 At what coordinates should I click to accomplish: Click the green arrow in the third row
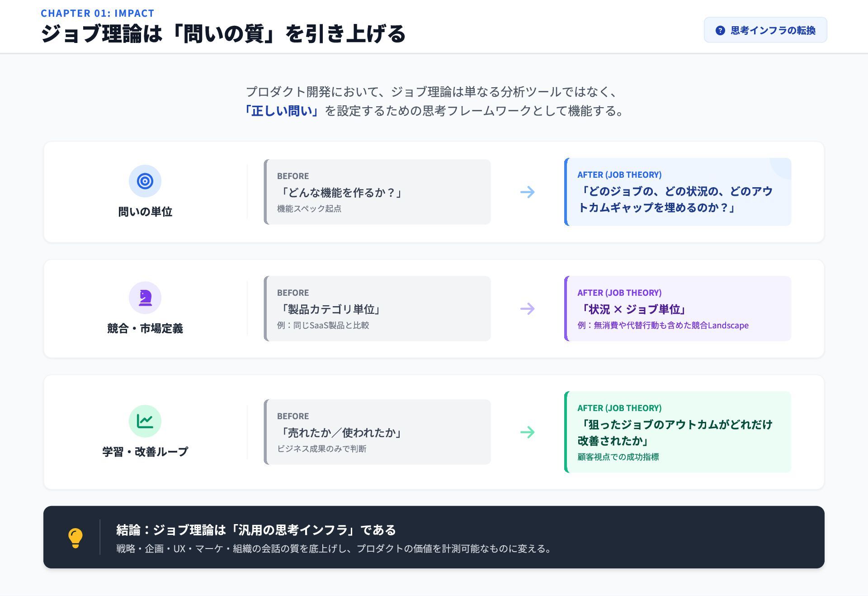527,432
